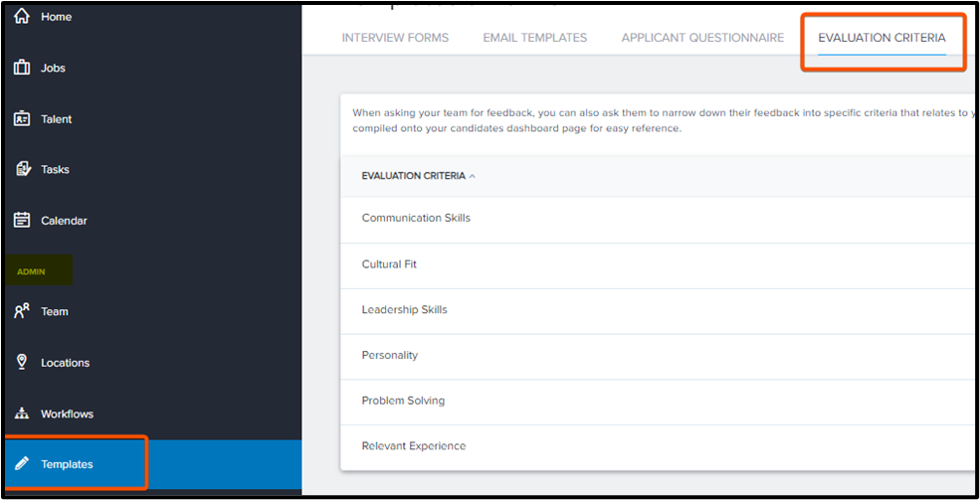Switch to the Interview Forms tab
This screenshot has width=980, height=500.
pyautogui.click(x=395, y=38)
